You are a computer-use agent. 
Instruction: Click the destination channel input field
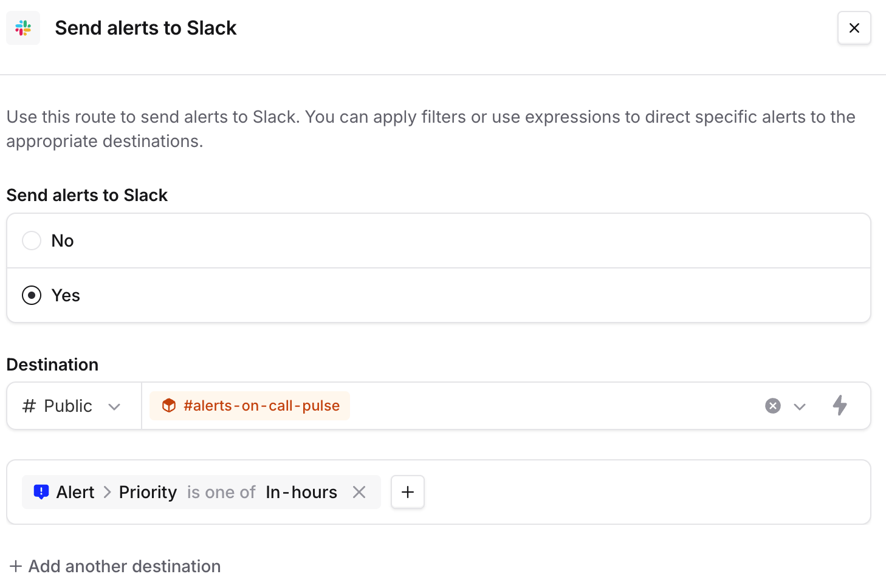[547, 406]
